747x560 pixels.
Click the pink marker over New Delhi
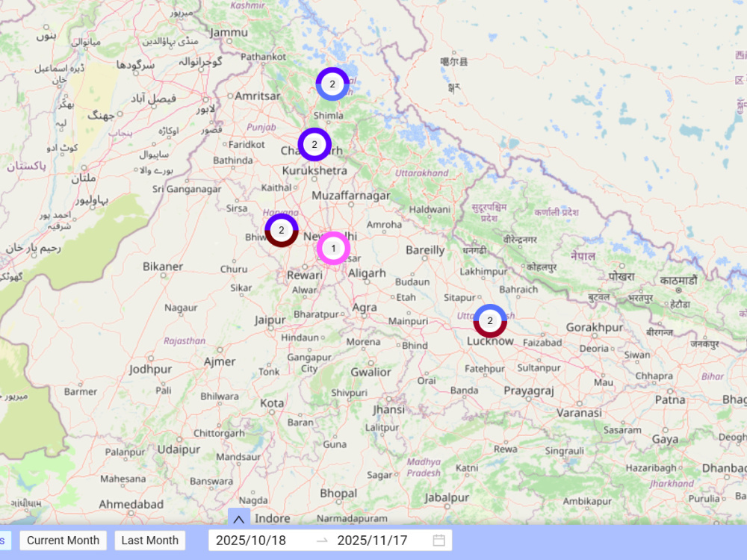pyautogui.click(x=333, y=248)
